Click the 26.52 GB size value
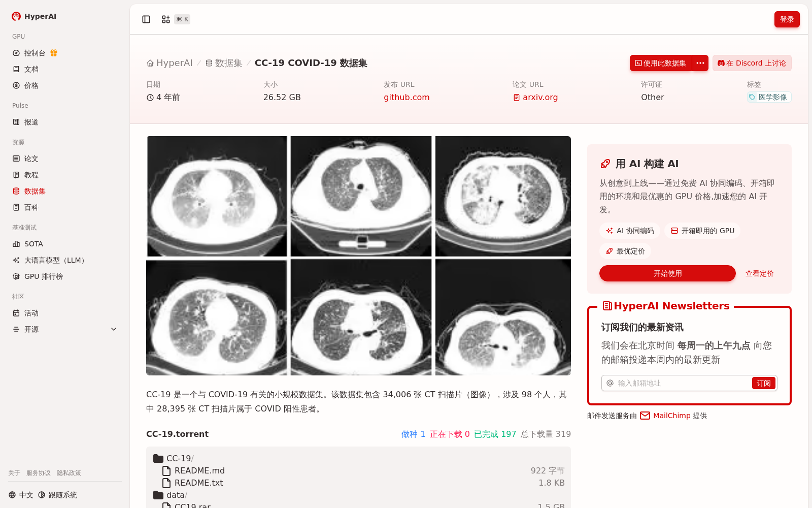The image size is (812, 508). [x=282, y=97]
